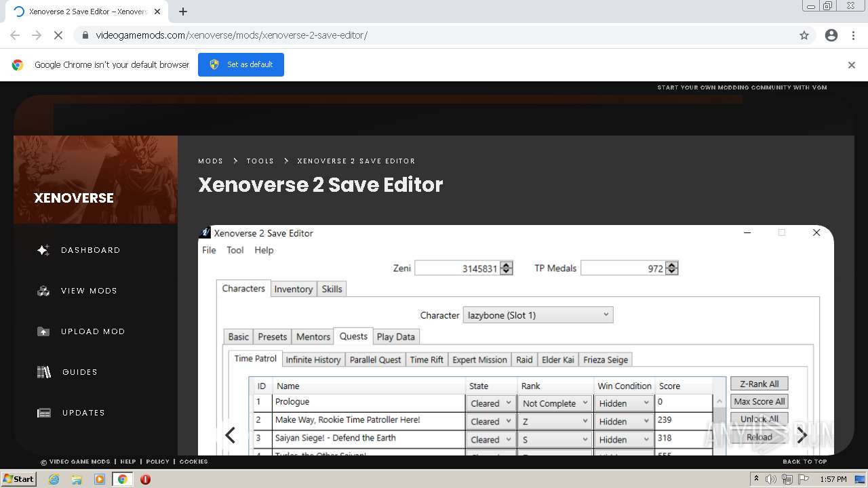Go to View Mods in the sidebar
The height and width of the screenshot is (488, 868).
(77, 291)
